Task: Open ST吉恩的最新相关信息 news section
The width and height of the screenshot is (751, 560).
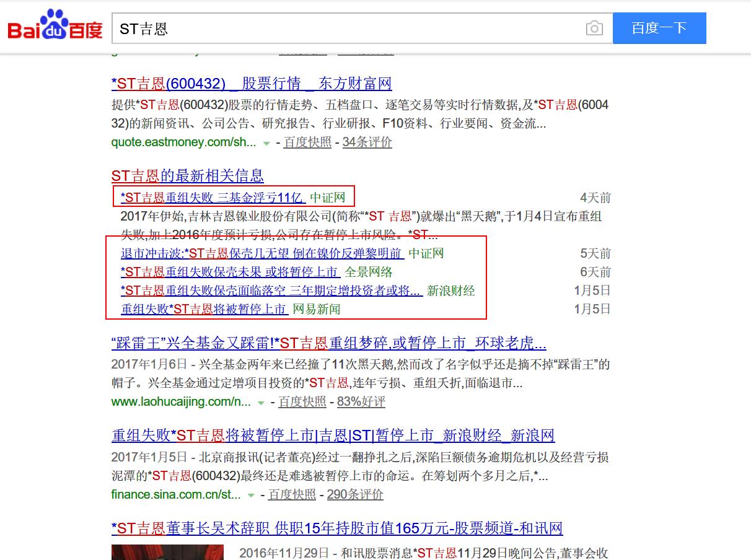Action: (x=187, y=176)
